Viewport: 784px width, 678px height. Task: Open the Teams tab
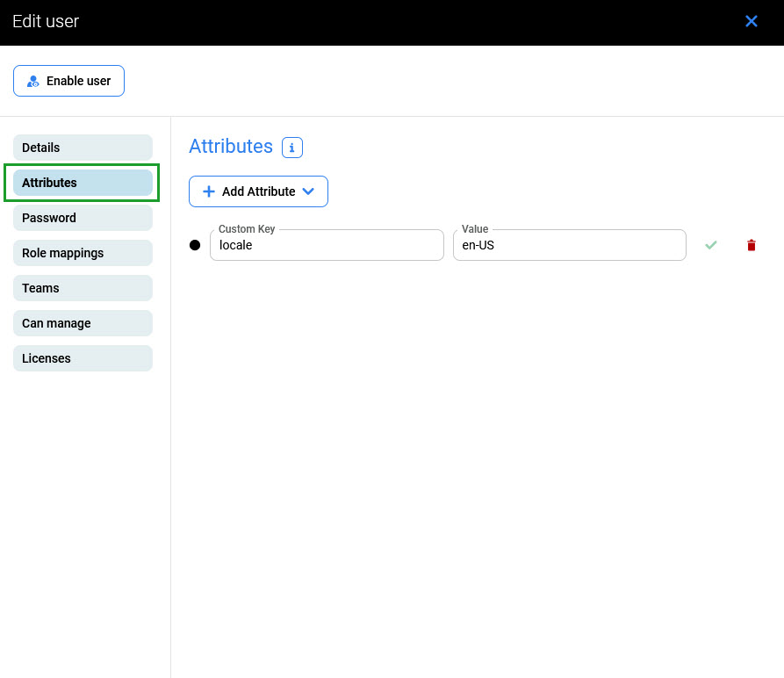(83, 288)
